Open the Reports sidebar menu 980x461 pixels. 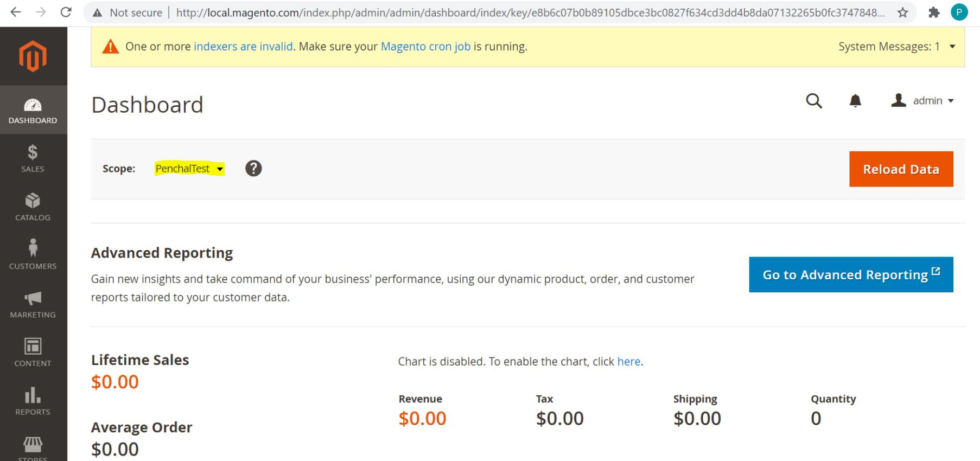pos(33,401)
